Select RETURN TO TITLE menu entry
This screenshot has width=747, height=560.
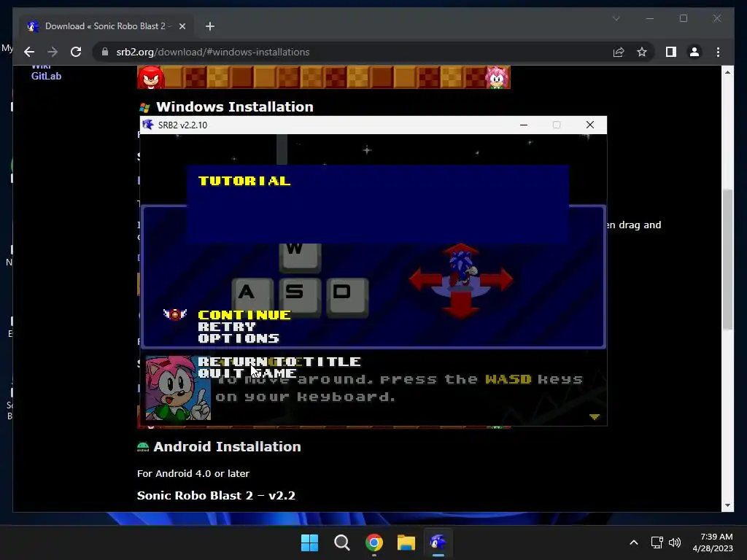click(x=279, y=362)
